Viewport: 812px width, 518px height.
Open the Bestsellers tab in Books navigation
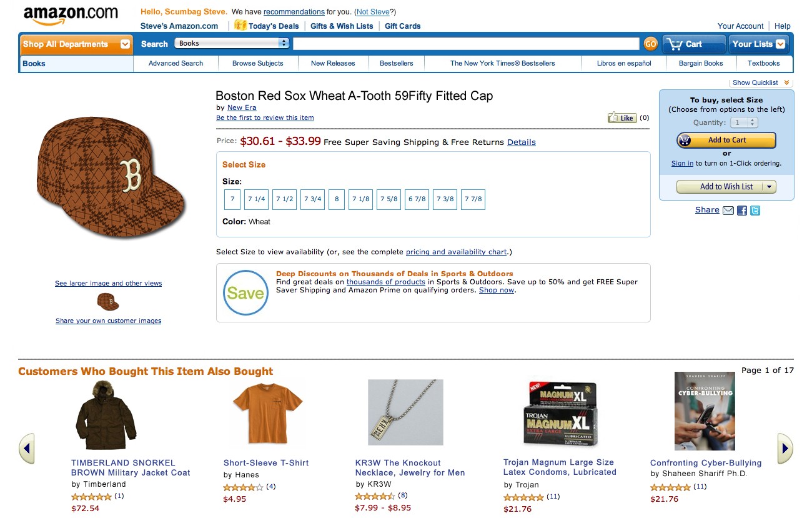tap(396, 63)
